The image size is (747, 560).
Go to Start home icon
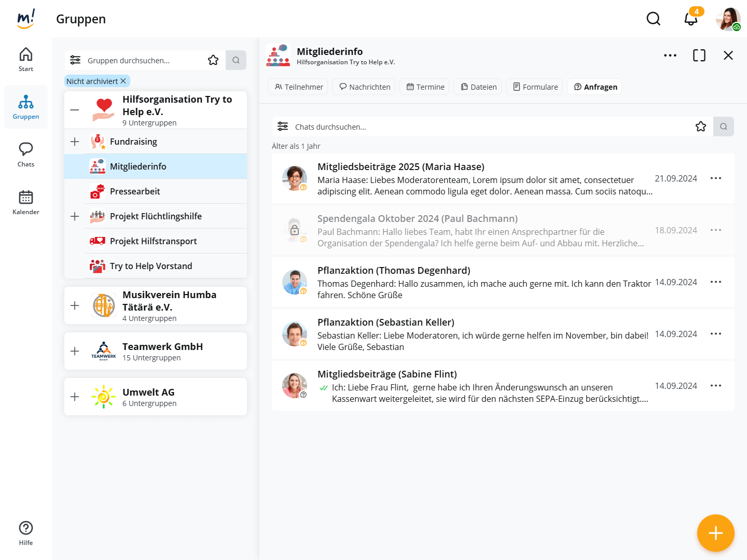26,59
